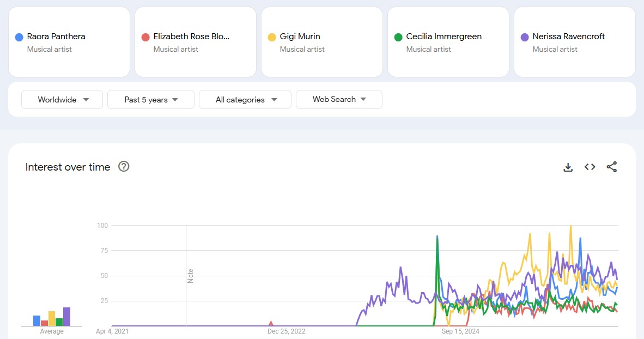The image size is (644, 339).
Task: Click Musical artist under Elizabeth Rose Blo...
Action: (176, 49)
